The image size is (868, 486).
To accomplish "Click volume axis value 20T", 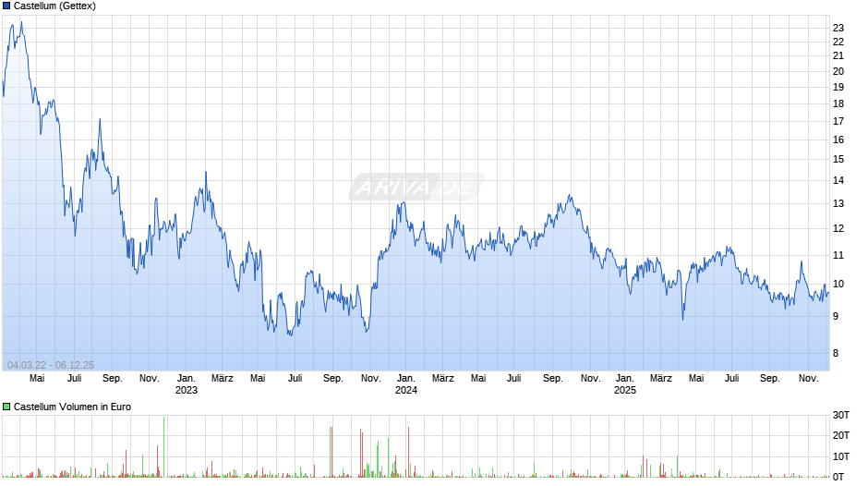I will pyautogui.click(x=841, y=435).
